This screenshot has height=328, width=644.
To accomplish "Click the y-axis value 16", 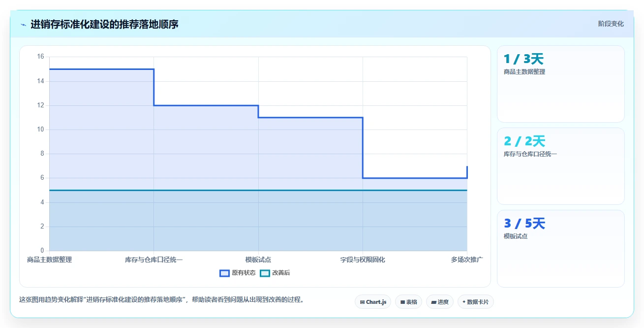I will pyautogui.click(x=40, y=57).
